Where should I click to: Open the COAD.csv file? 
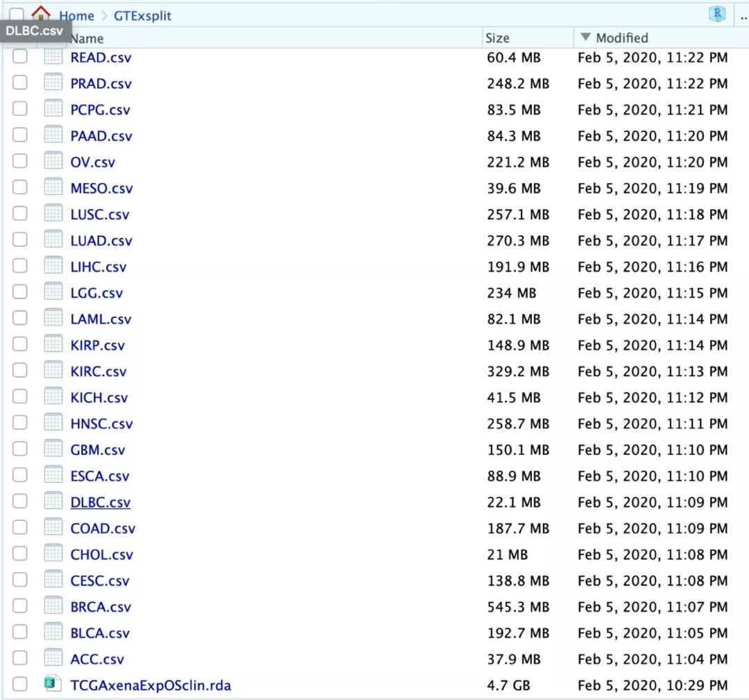click(103, 529)
